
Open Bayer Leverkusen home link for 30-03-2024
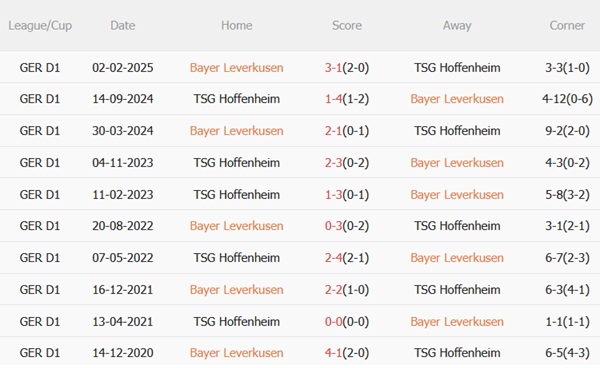[x=236, y=131]
